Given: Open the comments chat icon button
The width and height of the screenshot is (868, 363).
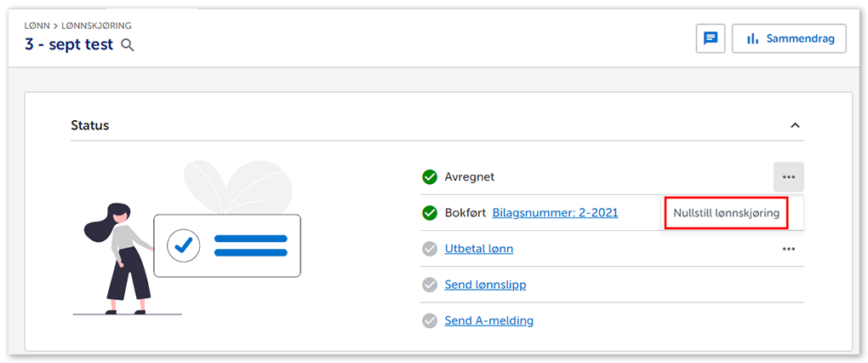Looking at the screenshot, I should 711,38.
